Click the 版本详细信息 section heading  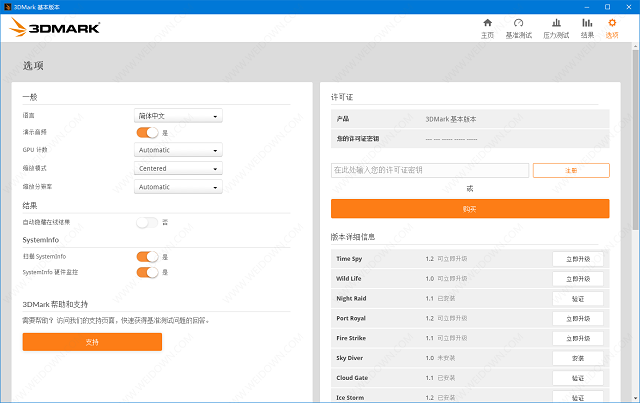[353, 237]
